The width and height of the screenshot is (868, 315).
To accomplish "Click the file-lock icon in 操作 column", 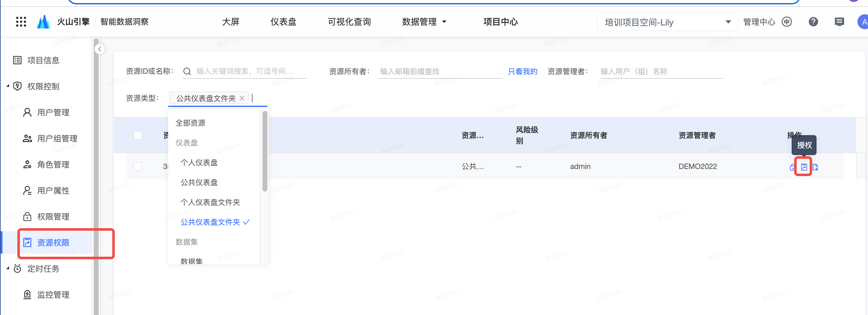I will (815, 167).
